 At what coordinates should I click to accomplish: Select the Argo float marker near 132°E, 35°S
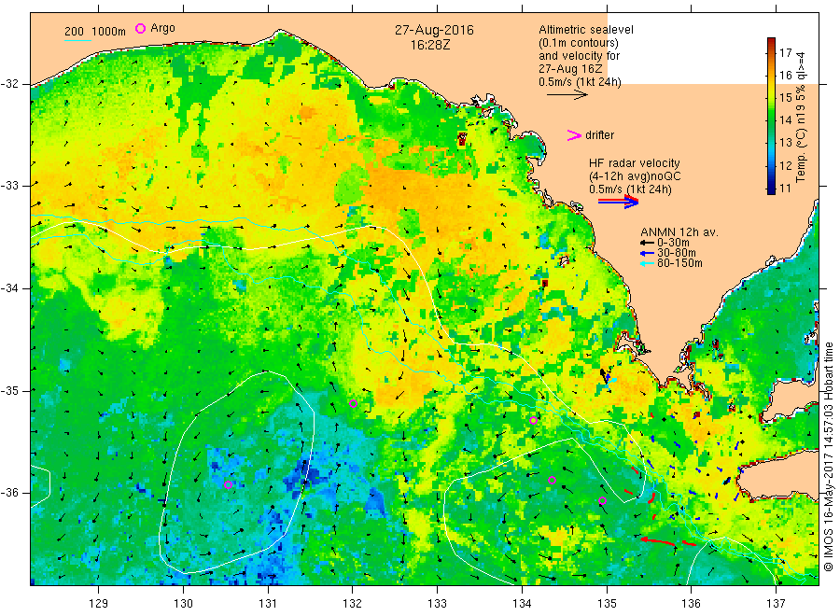353,403
